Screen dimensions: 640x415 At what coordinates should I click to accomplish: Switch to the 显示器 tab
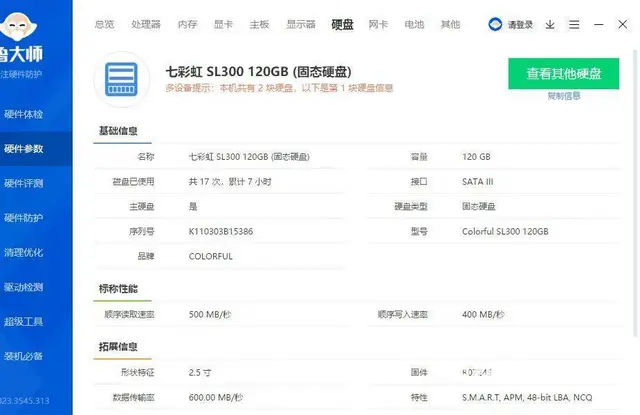(301, 24)
